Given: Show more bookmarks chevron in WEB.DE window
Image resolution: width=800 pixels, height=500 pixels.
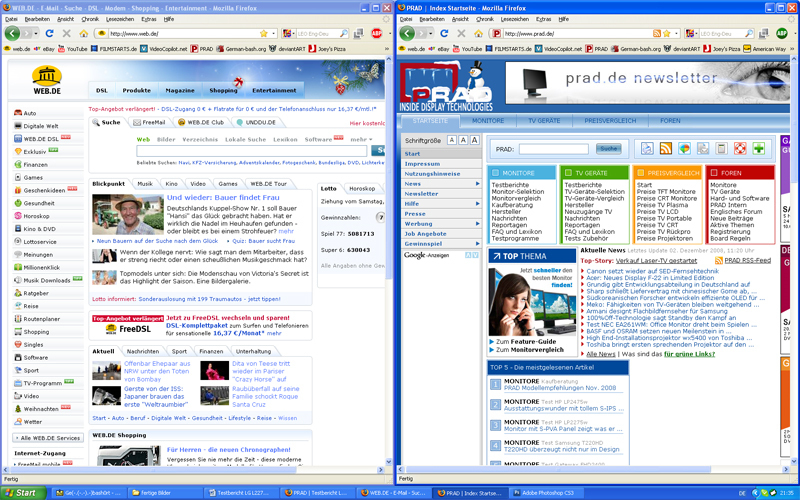Looking at the screenshot, I should [387, 49].
